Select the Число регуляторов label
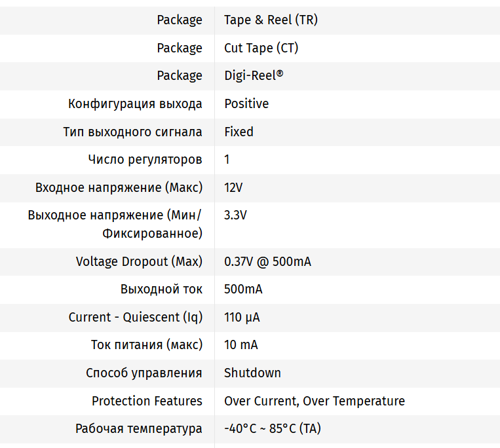Image resolution: width=500 pixels, height=448 pixels. tap(145, 159)
